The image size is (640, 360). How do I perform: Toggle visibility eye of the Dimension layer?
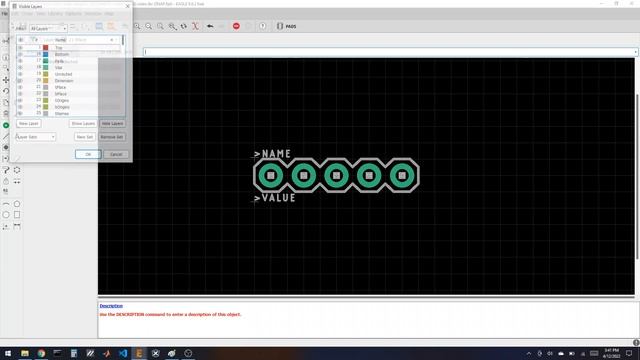[x=20, y=80]
